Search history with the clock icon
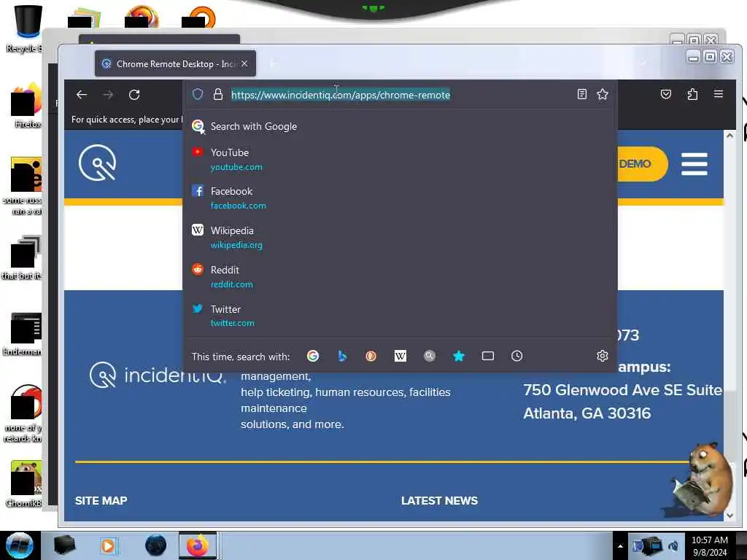The image size is (747, 560). click(x=517, y=356)
